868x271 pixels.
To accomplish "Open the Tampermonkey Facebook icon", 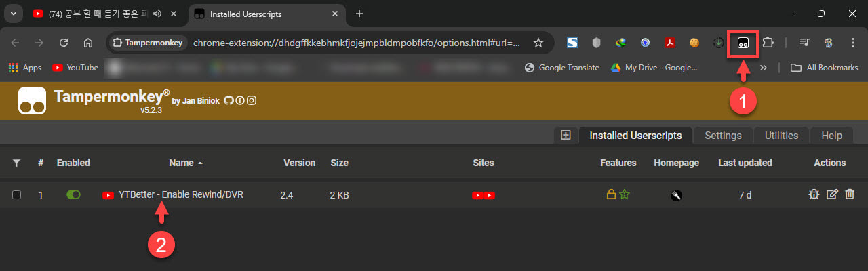I will [x=240, y=100].
